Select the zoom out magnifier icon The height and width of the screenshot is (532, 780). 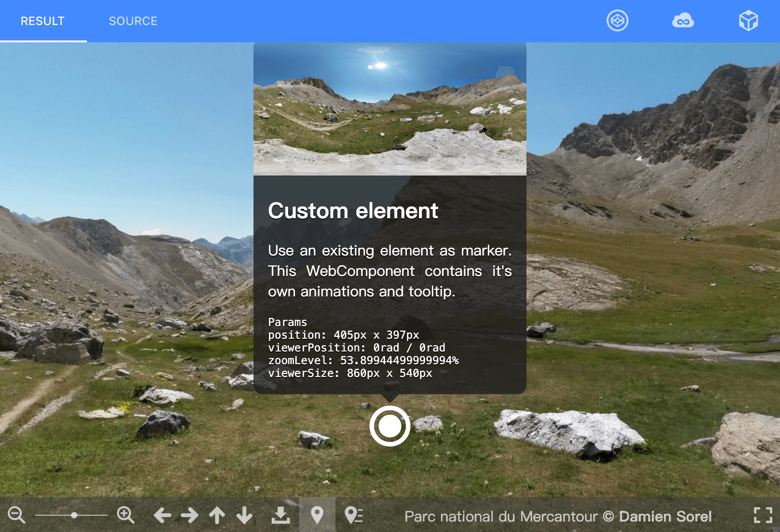(x=16, y=515)
